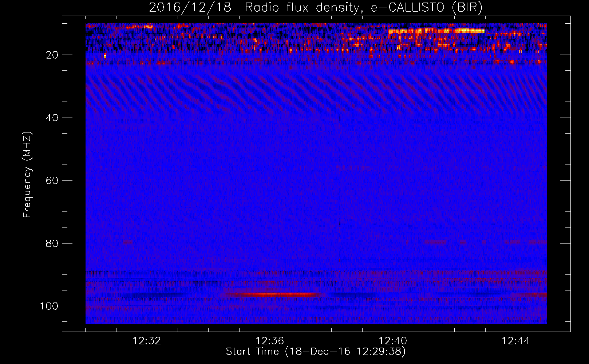This screenshot has height=364, width=589.
Task: Click the bright red emission streak near 96 MHz
Action: 273,294
